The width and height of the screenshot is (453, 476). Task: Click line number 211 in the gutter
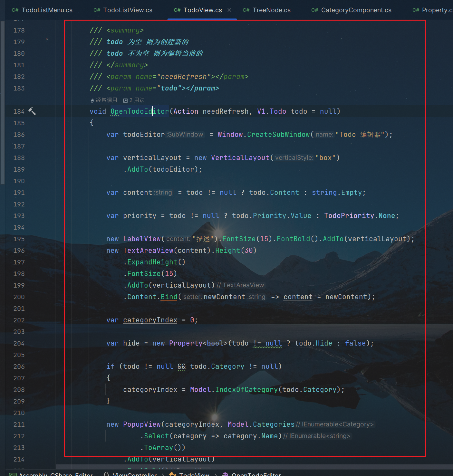[19, 424]
